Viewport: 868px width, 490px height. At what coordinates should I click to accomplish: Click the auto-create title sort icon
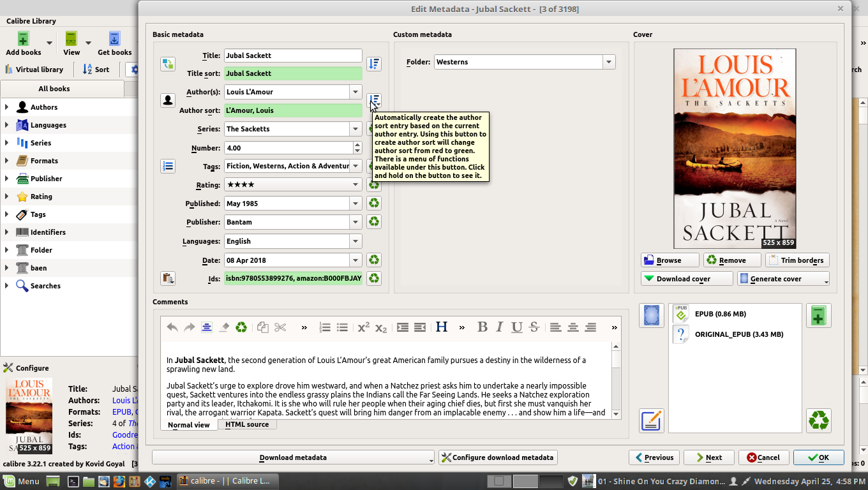(x=374, y=64)
